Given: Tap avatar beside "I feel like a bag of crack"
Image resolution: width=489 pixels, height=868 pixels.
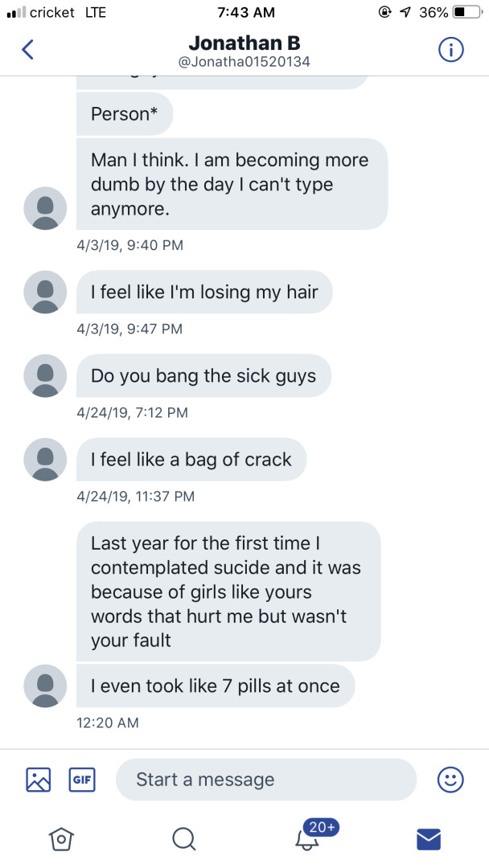Looking at the screenshot, I should click(46, 459).
